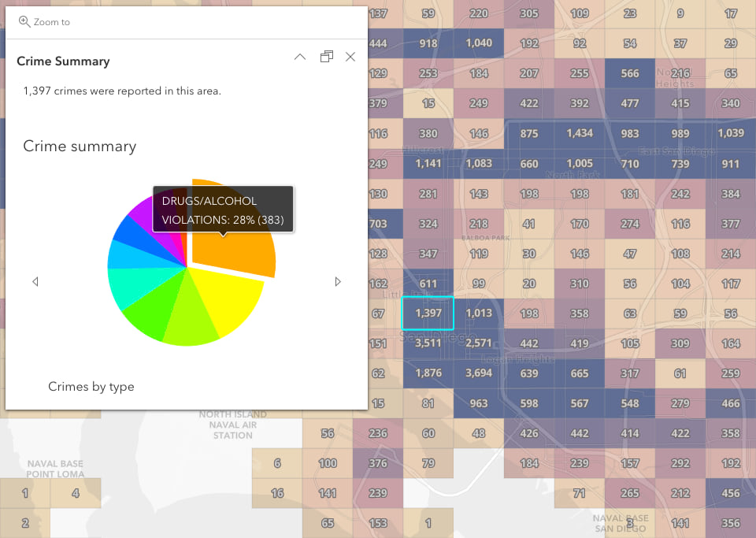
Task: Click the highlighted 1,397 map cell
Action: [428, 313]
